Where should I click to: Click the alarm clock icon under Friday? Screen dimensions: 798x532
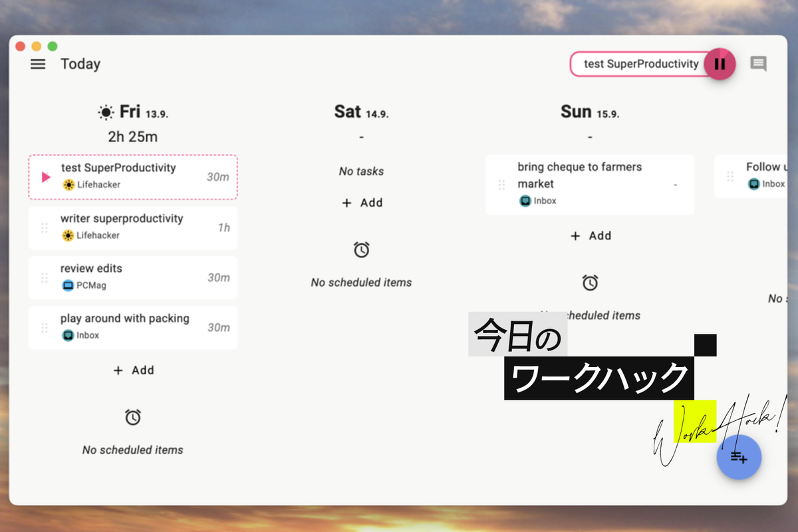coord(133,418)
